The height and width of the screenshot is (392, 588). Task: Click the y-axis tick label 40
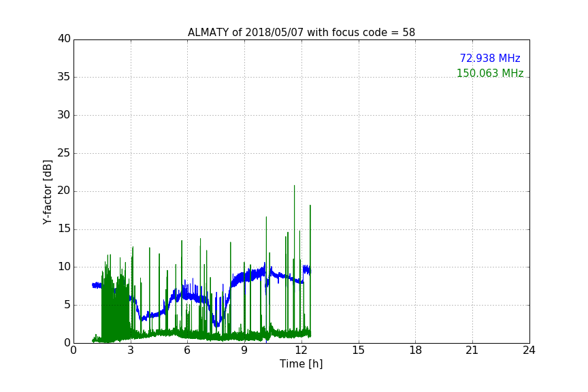[x=64, y=39]
